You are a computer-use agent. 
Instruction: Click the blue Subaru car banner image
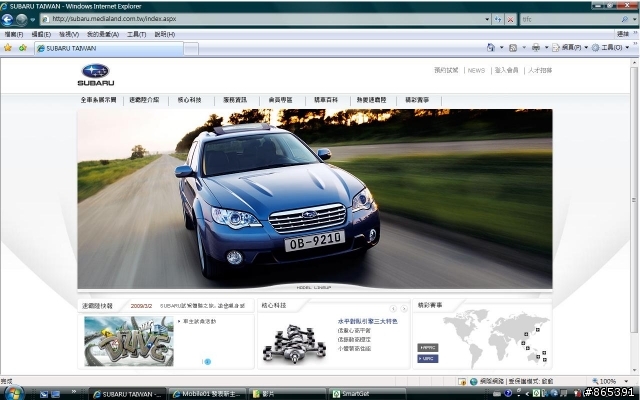click(x=315, y=199)
